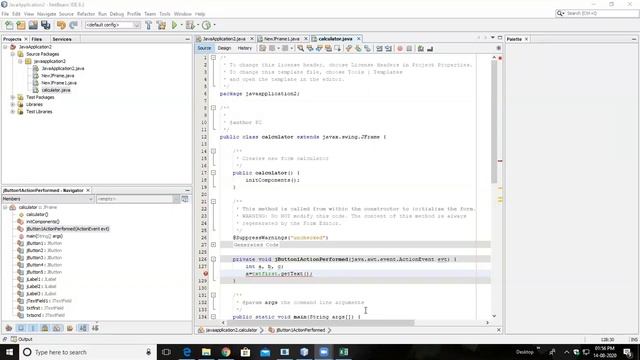This screenshot has height=360, width=640.
Task: Toggle Show Non-Public Members in Navigator
Action: click(x=45, y=328)
